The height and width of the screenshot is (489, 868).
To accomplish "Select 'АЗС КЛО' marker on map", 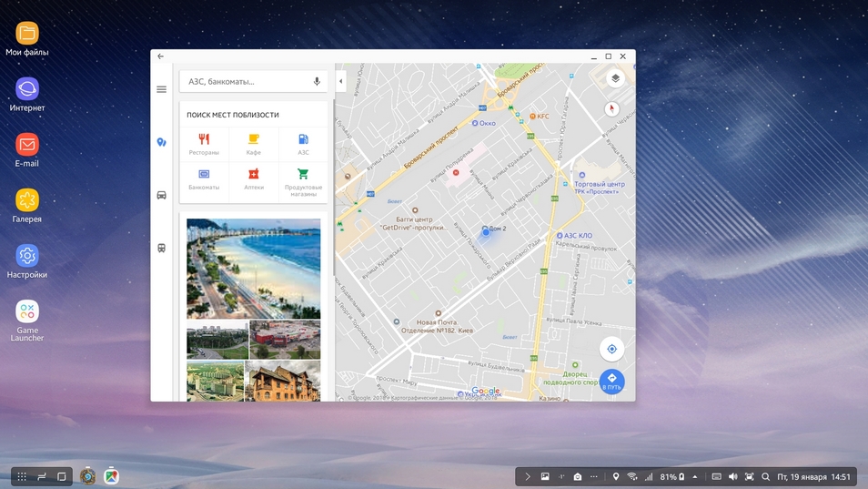I will [574, 235].
